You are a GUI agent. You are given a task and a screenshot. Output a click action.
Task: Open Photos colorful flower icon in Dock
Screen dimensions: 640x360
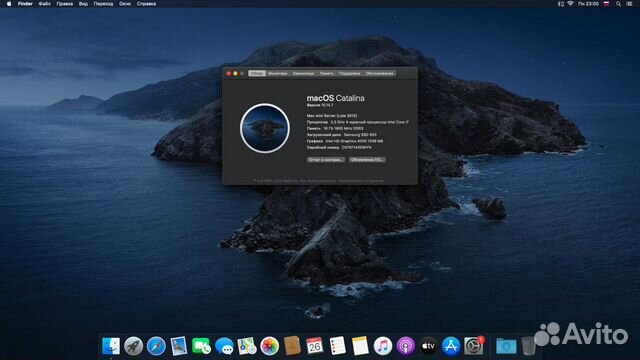(x=269, y=346)
